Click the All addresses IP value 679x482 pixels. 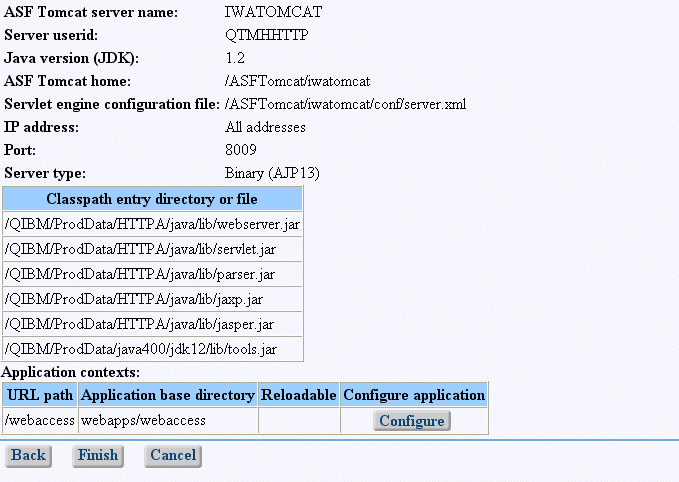265,127
